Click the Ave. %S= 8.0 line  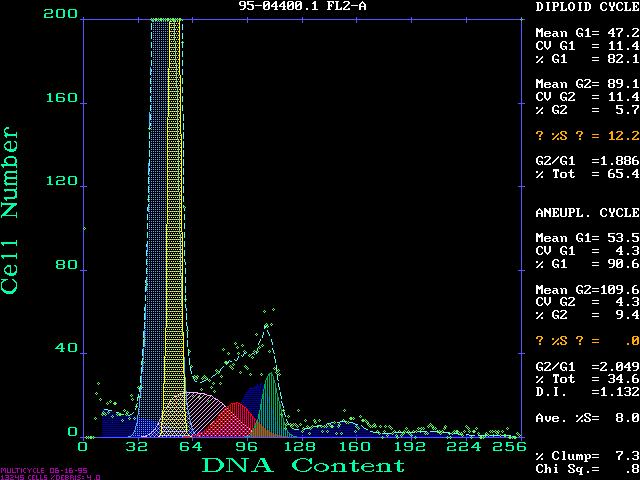587,418
